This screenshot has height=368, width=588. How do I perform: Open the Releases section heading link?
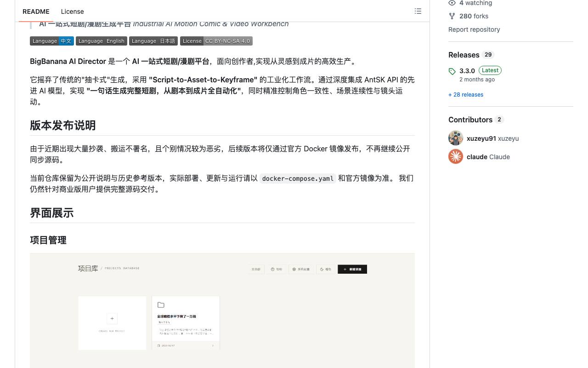(464, 55)
